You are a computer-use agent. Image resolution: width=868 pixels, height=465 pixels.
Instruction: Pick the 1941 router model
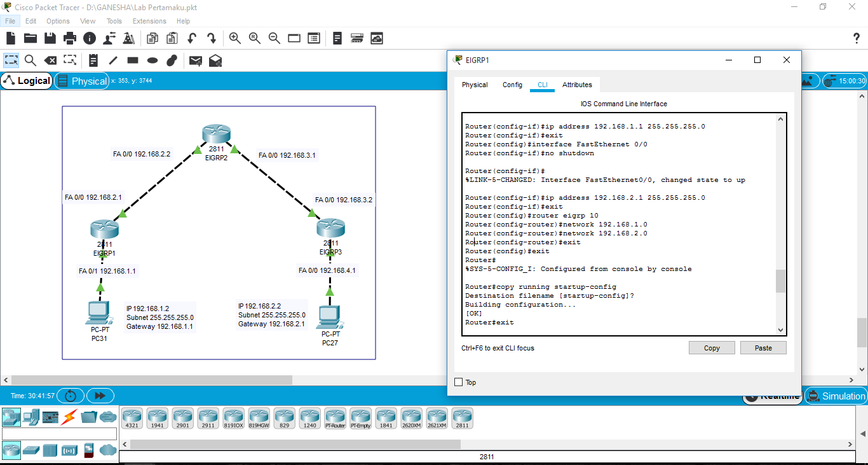[158, 418]
